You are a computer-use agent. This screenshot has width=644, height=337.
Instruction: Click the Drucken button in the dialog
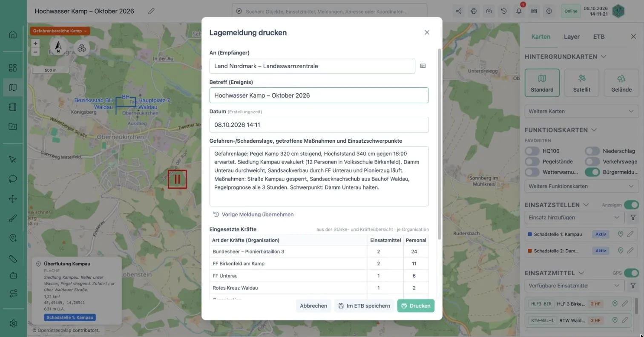416,305
